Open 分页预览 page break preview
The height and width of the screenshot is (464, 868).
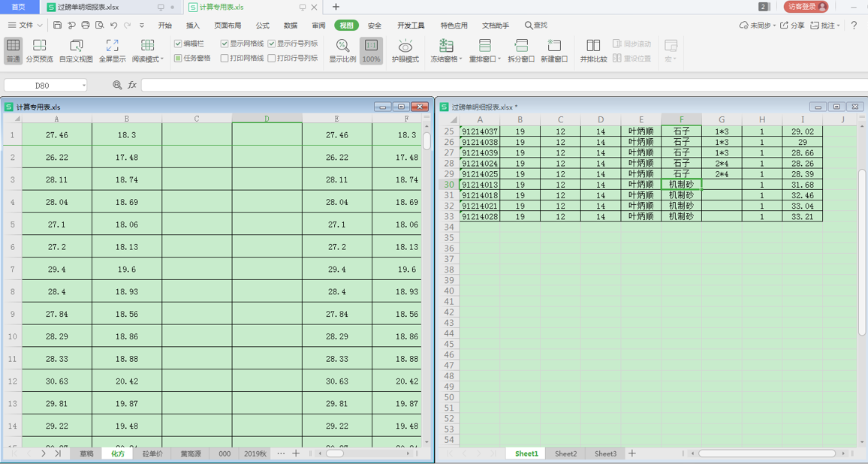tap(39, 50)
